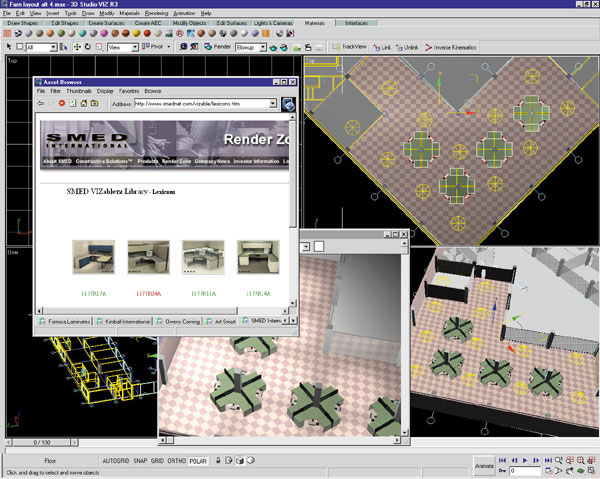Click the first workstation thumbnail with blue panels
Screen dimensions: 600x479
coord(94,257)
